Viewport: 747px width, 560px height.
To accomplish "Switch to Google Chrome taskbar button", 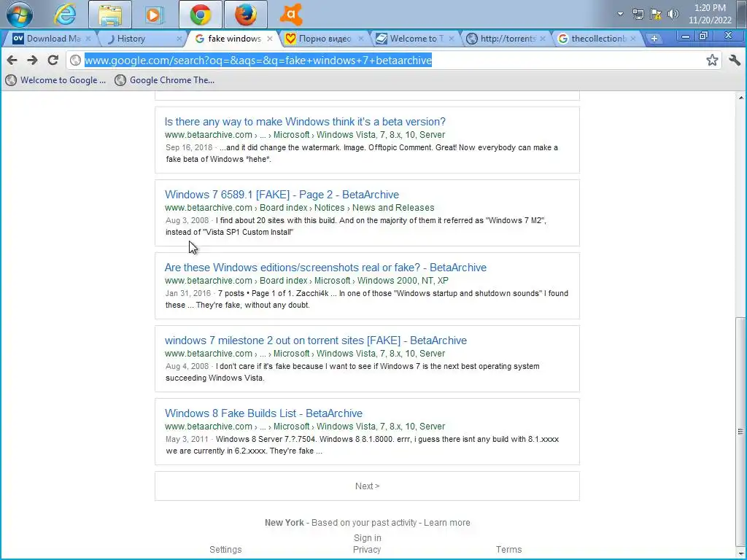I will [201, 15].
